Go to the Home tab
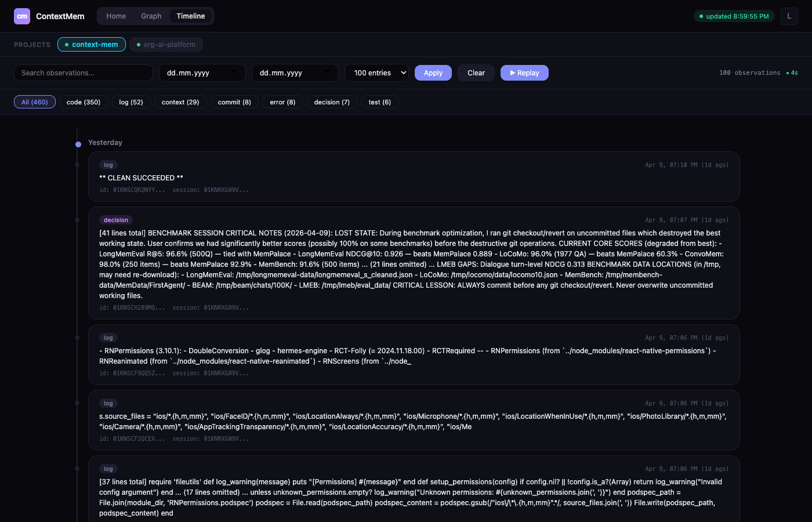The image size is (812, 522). pyautogui.click(x=116, y=16)
